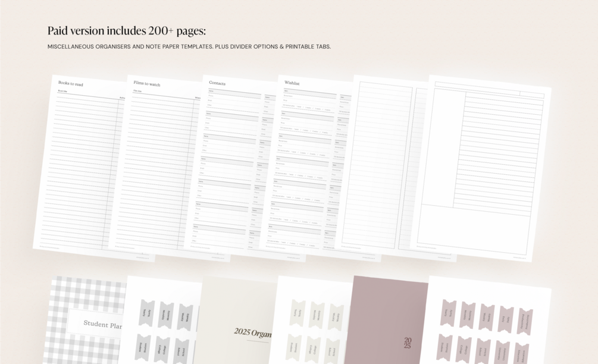Click the mauve Daily printable tab
This screenshot has width=598, height=364.
pos(506,319)
